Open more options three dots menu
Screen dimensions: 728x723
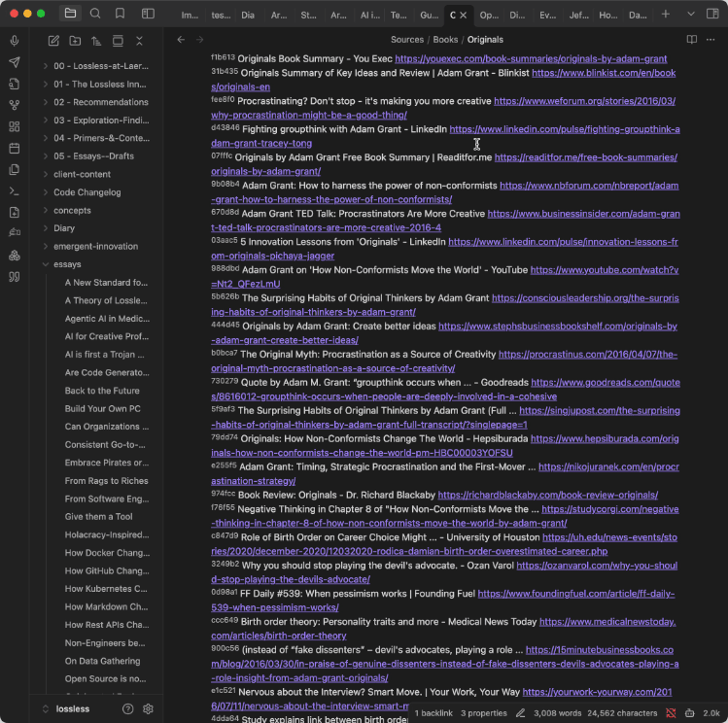click(x=711, y=40)
